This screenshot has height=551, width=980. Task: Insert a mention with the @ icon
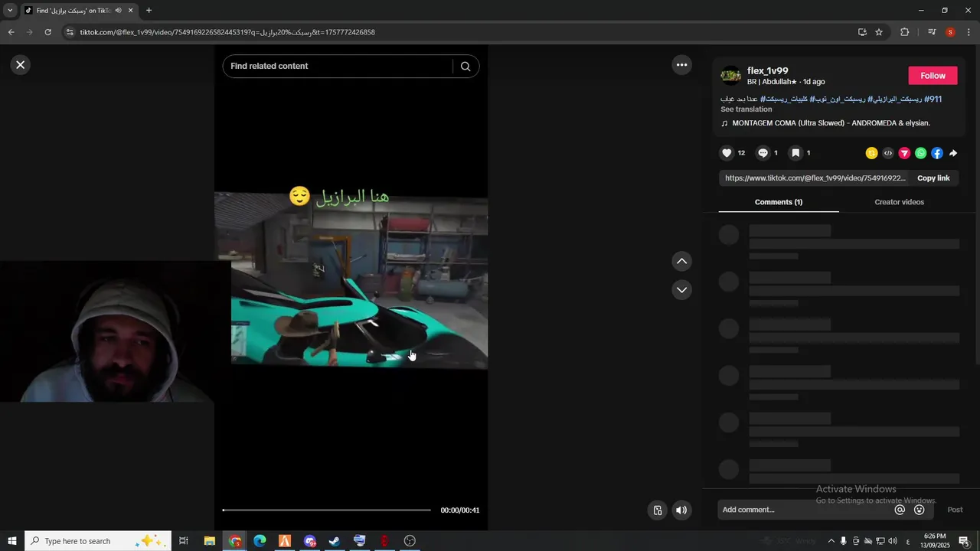[900, 510]
